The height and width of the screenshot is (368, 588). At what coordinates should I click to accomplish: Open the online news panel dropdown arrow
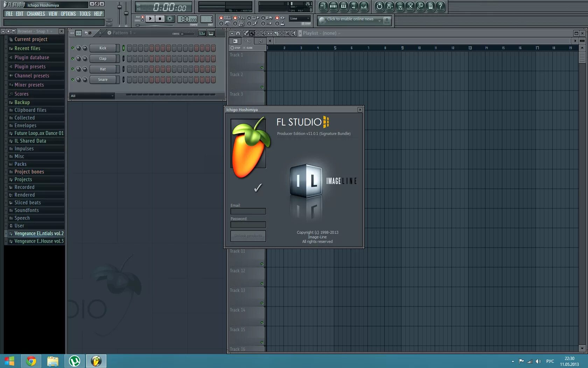(379, 21)
